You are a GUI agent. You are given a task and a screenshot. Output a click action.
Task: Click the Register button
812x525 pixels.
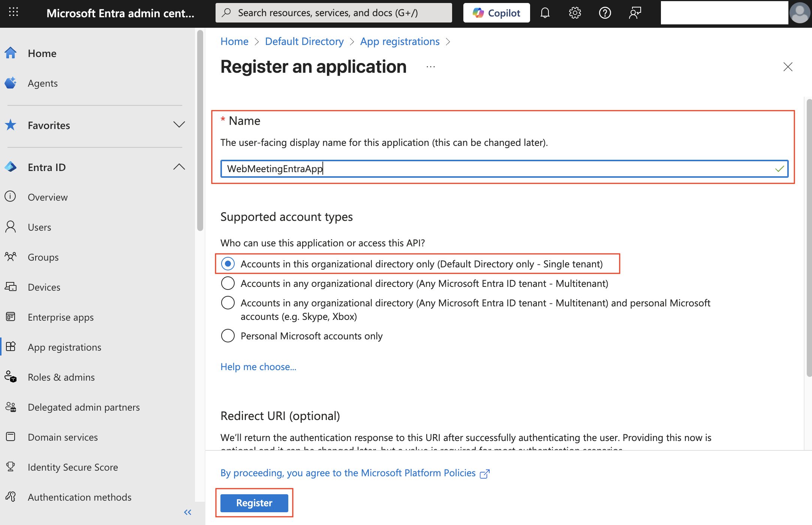[x=254, y=502]
